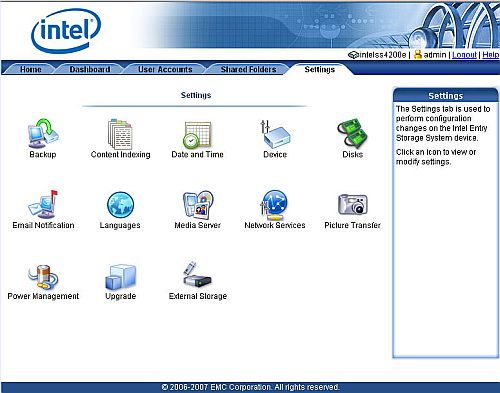
Task: Select the Settings tab
Action: pos(319,69)
